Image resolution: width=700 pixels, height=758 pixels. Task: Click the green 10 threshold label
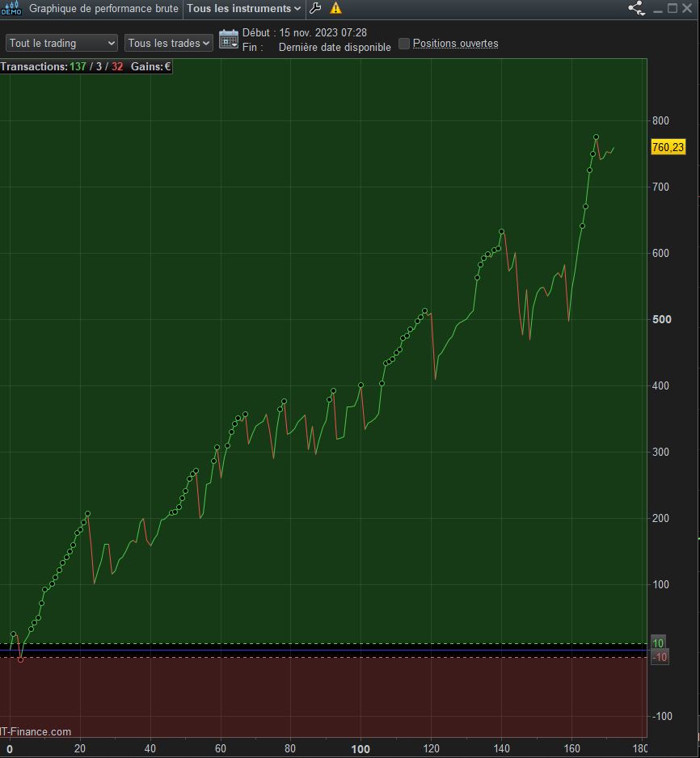tap(658, 643)
